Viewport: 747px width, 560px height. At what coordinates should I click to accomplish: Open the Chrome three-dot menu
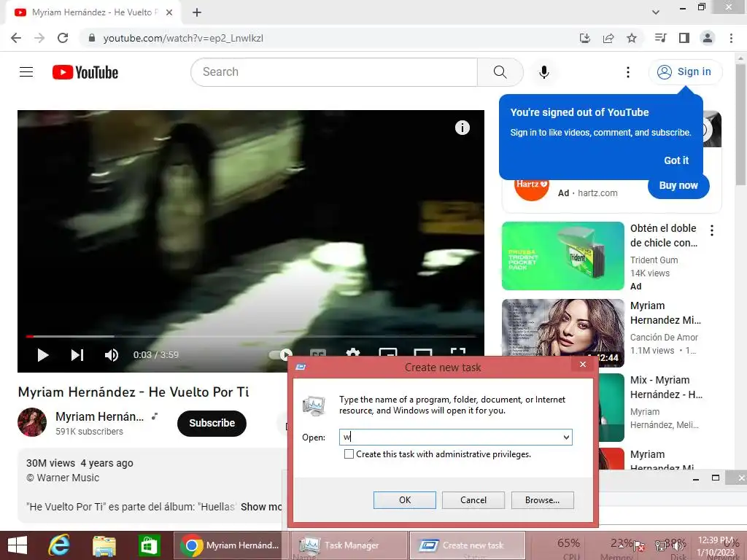coord(731,38)
